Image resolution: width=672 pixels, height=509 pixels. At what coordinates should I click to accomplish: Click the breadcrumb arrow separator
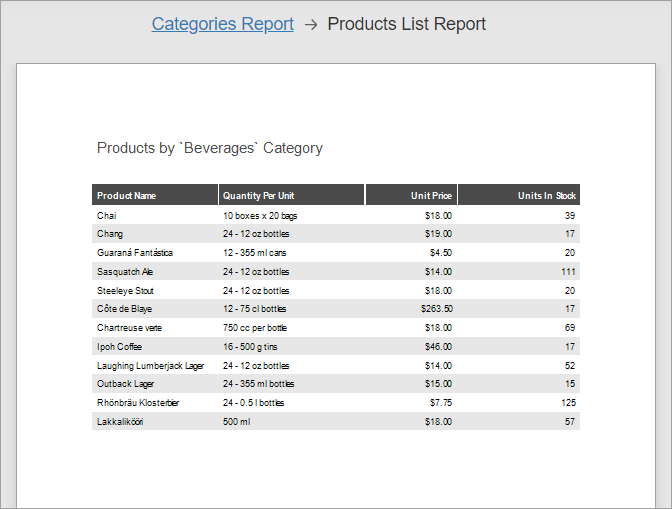coord(311,25)
